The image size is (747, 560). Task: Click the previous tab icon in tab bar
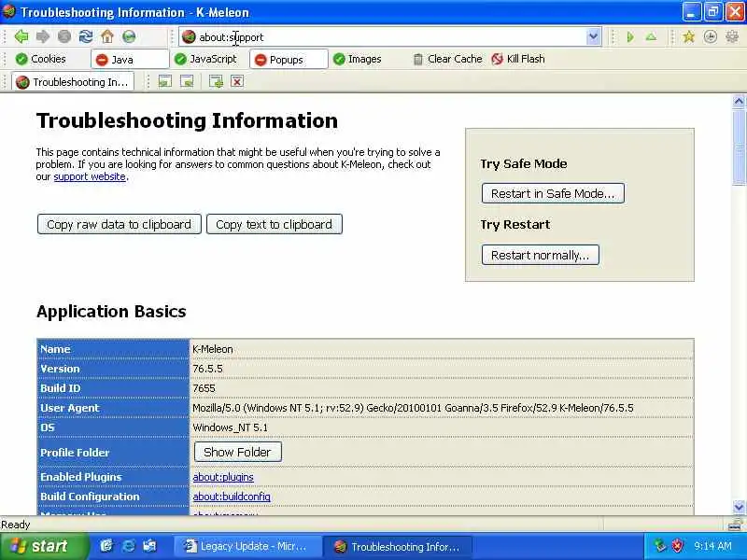165,81
